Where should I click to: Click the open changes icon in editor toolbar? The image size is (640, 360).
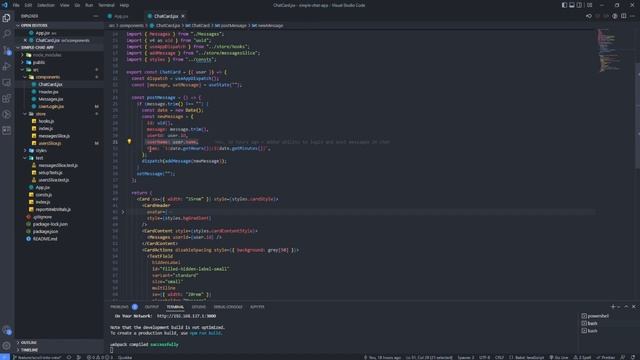589,16
